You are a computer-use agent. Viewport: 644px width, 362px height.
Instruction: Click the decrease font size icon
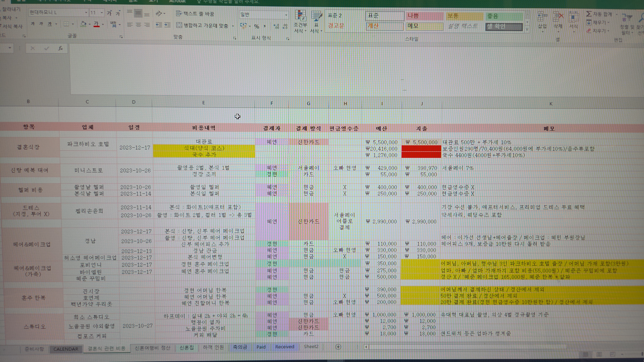[x=118, y=13]
